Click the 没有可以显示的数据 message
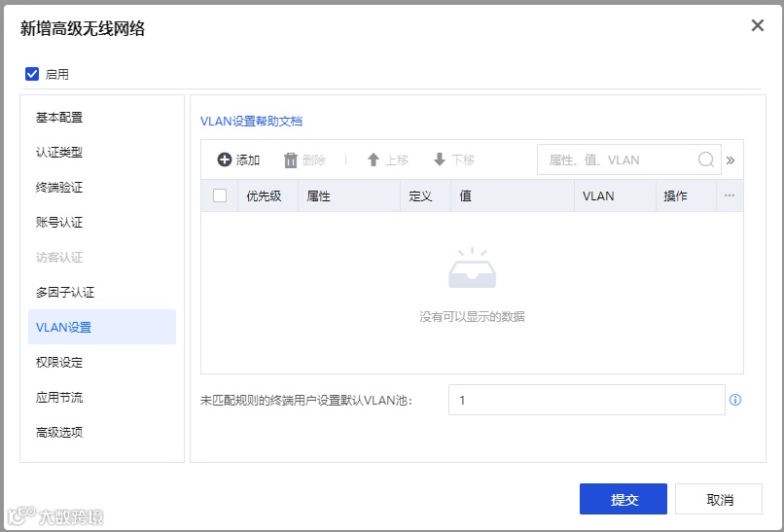 (x=472, y=316)
